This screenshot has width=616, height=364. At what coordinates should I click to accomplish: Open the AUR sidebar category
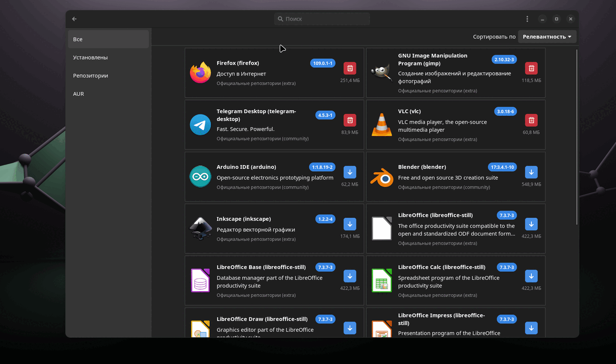(x=108, y=94)
